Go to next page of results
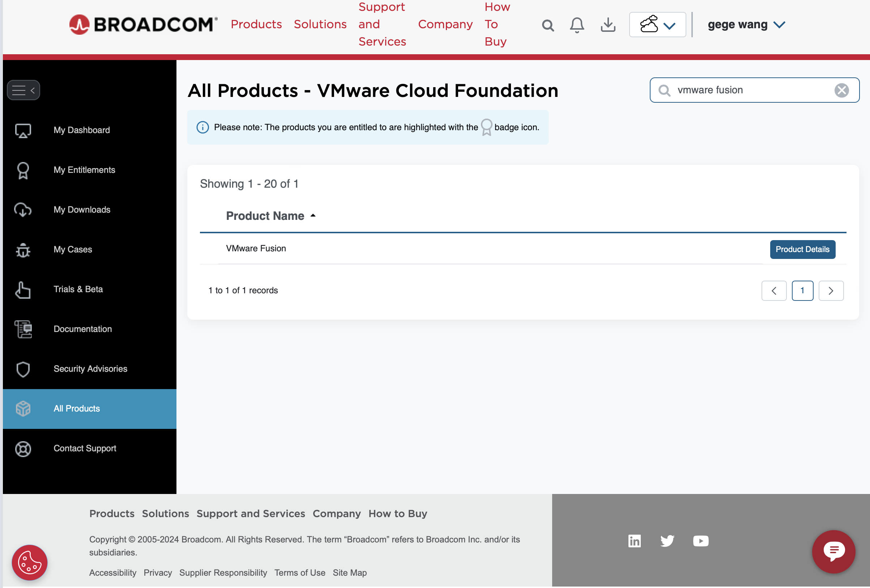Image resolution: width=870 pixels, height=588 pixels. point(831,290)
